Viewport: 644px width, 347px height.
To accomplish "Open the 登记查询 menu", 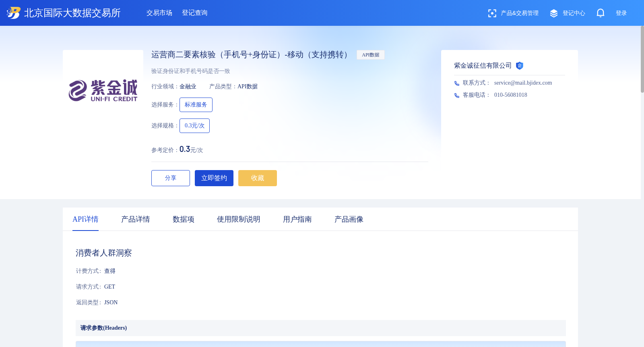I will tap(195, 13).
